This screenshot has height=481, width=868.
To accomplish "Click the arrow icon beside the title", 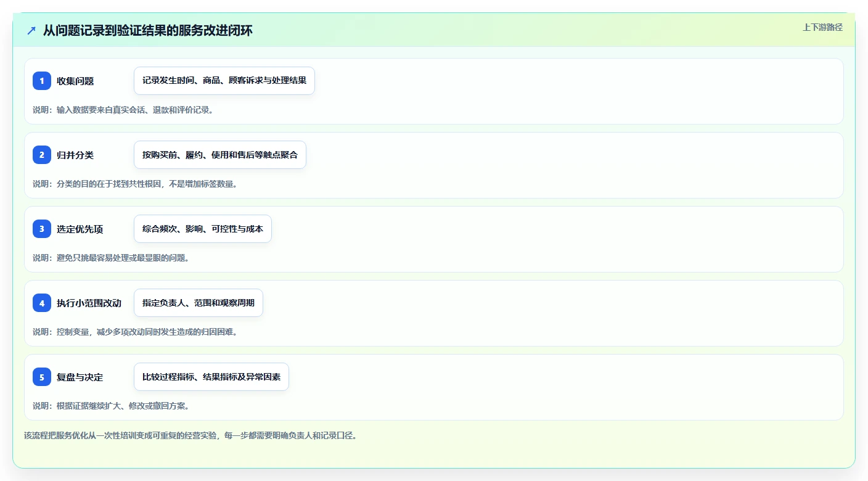I will [31, 30].
